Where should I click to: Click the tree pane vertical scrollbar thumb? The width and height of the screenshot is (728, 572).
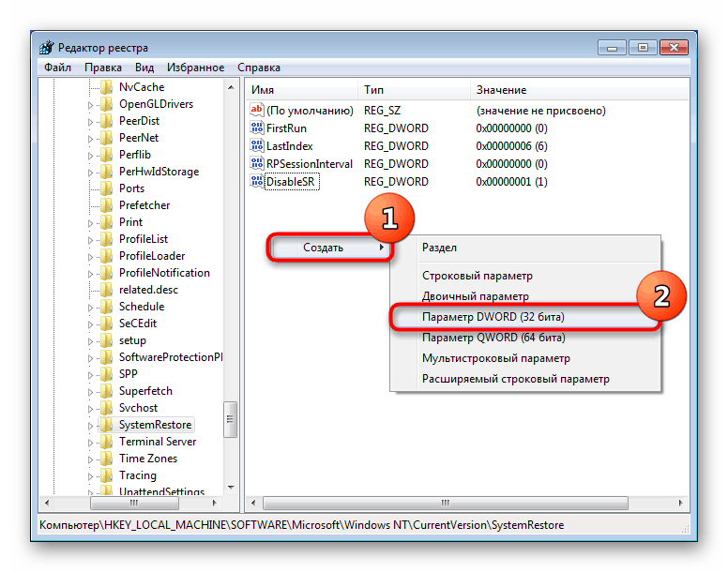pyautogui.click(x=230, y=419)
